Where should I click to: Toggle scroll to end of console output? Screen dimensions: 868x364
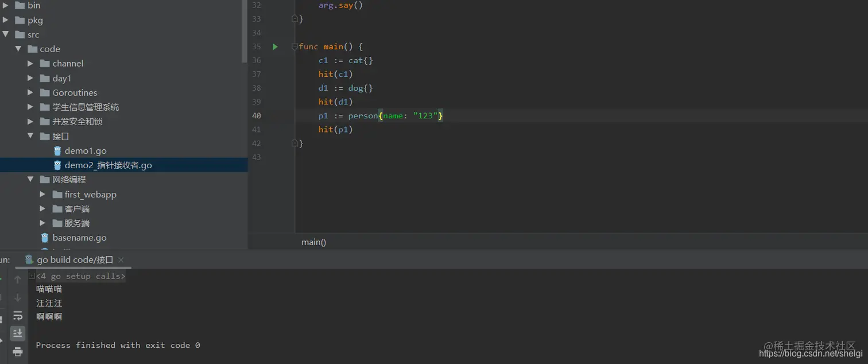[18, 333]
